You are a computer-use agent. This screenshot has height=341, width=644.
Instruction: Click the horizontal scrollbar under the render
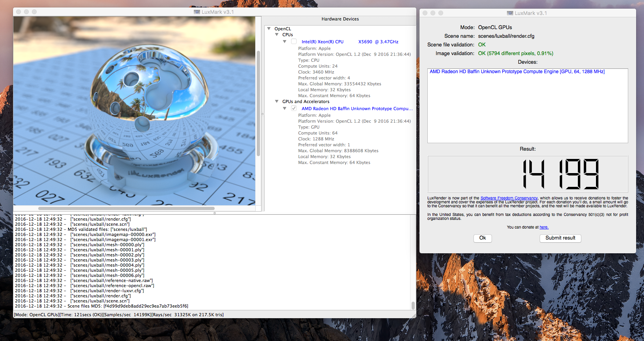click(126, 208)
